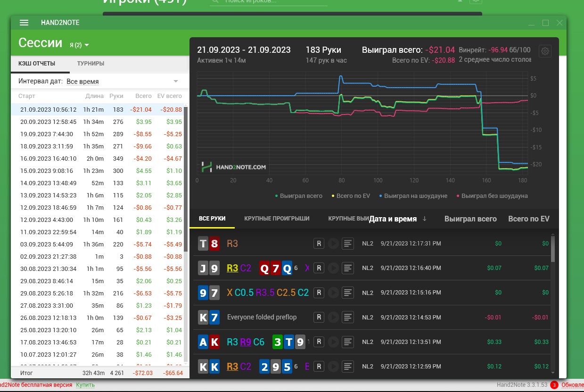Sort hands by 'Выиграл всего' column header
The image size is (584, 392).
470,219
